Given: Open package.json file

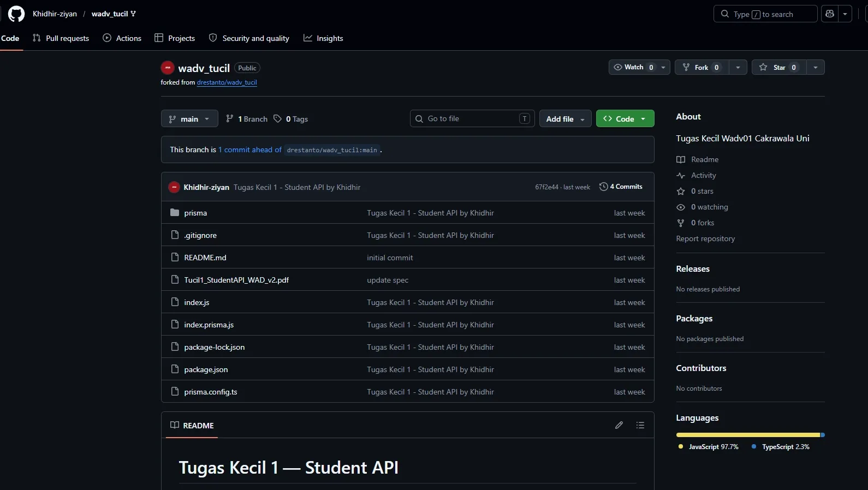Looking at the screenshot, I should [206, 369].
